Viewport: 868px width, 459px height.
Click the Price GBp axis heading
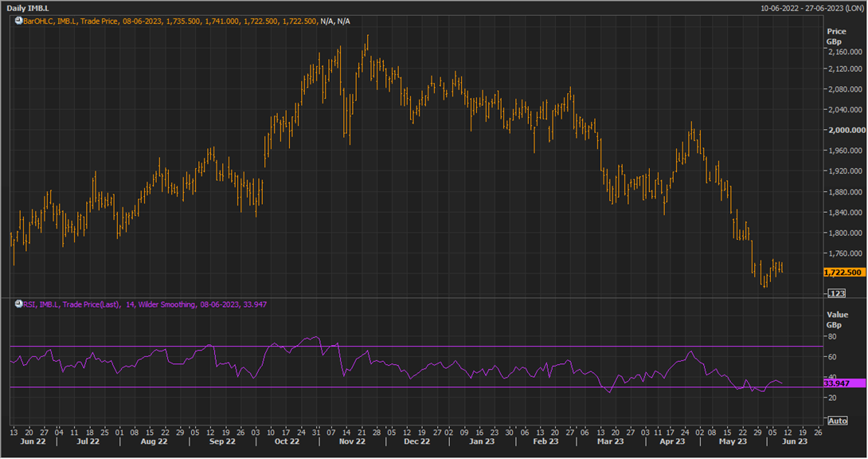pos(836,37)
